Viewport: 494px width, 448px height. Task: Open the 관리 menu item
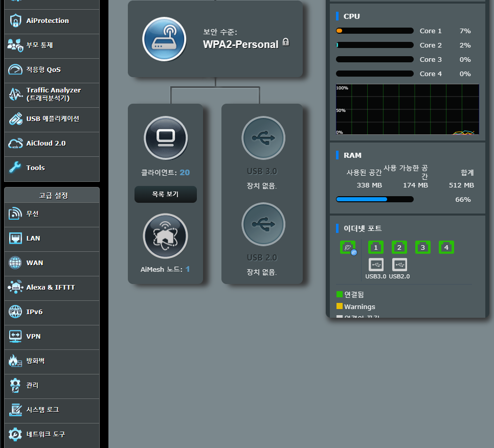tap(52, 386)
